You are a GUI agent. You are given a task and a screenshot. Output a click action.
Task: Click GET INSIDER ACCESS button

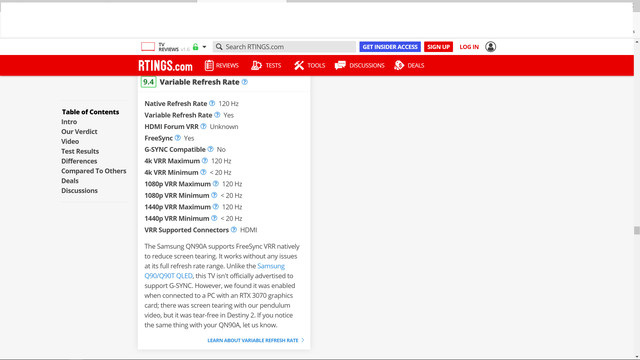[390, 47]
